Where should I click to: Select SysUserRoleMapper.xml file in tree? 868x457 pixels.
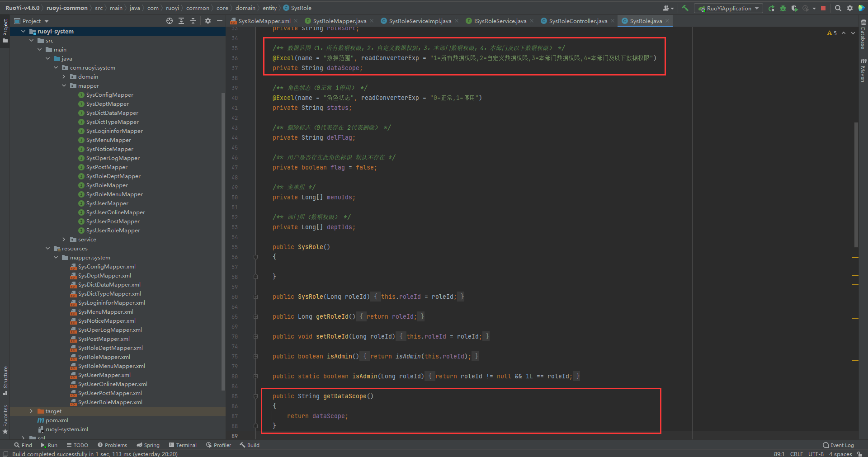click(x=110, y=402)
